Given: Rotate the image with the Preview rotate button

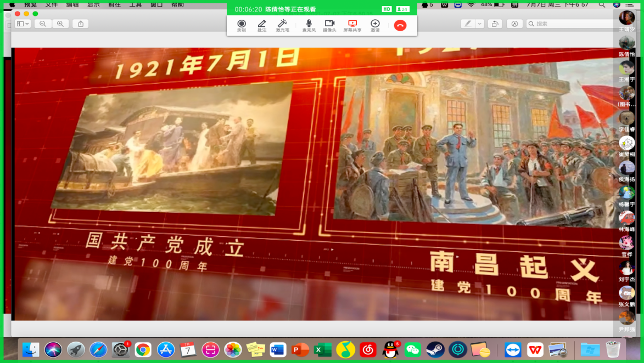Looking at the screenshot, I should [495, 24].
